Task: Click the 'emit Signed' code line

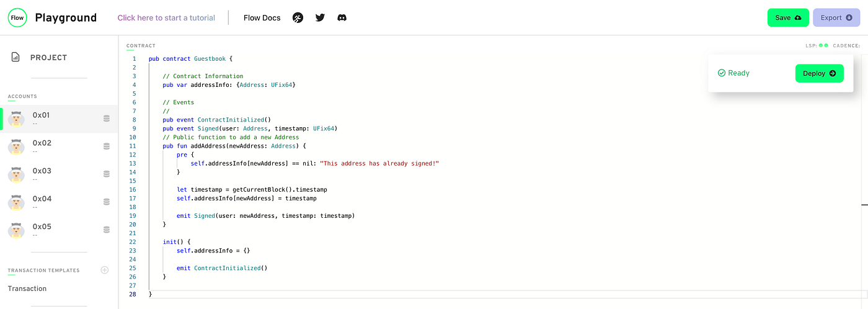Action: [x=265, y=216]
